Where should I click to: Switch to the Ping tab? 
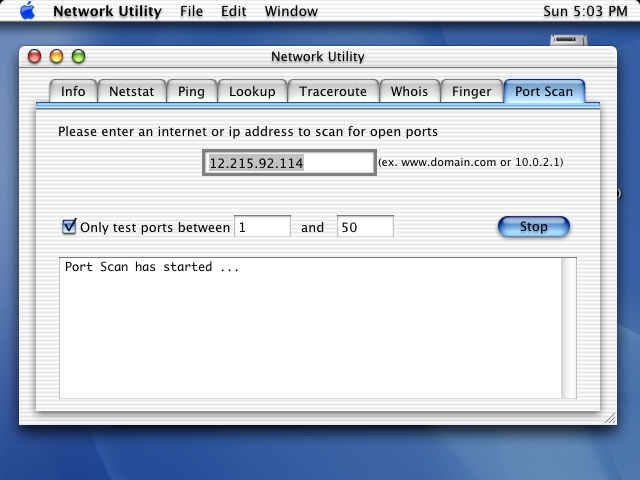191,91
